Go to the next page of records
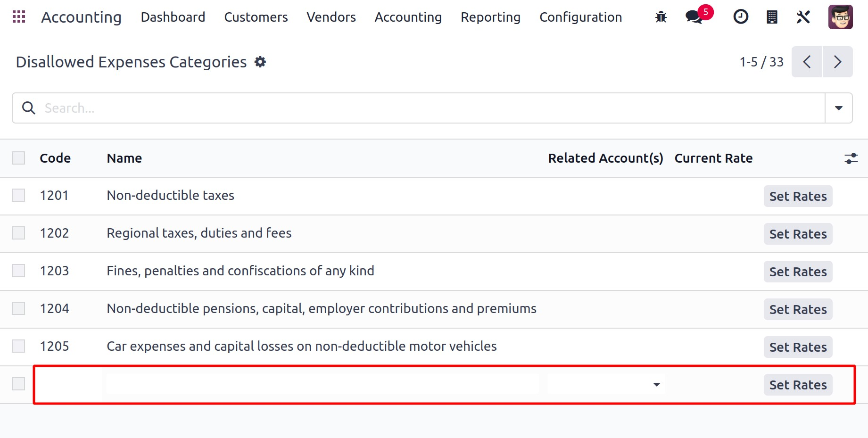Image resolution: width=868 pixels, height=438 pixels. coord(837,62)
